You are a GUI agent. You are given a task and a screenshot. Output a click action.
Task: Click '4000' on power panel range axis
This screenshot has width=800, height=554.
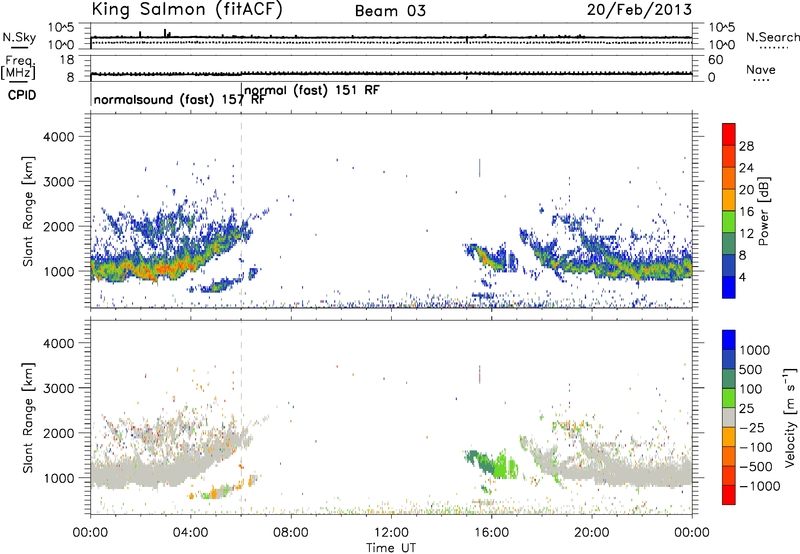pyautogui.click(x=58, y=137)
